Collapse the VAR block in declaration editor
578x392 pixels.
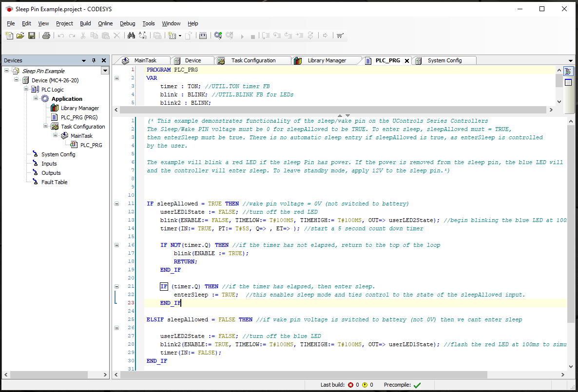pyautogui.click(x=116, y=78)
